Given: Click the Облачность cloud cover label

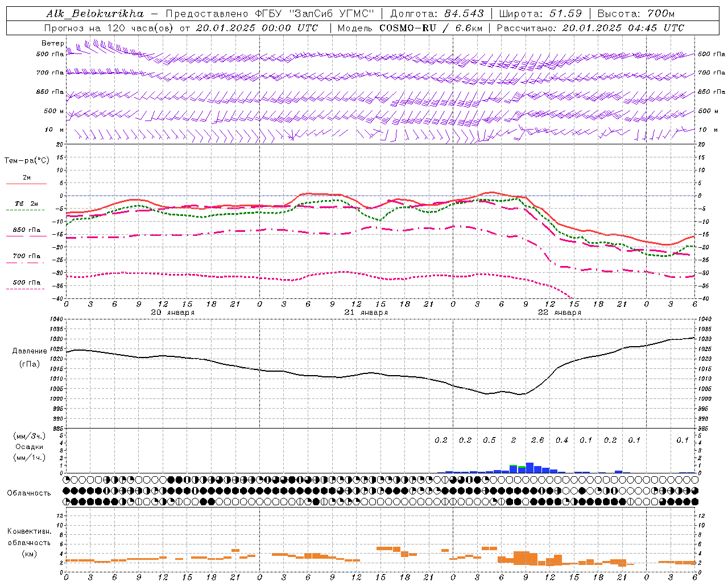Looking at the screenshot, I should (29, 493).
